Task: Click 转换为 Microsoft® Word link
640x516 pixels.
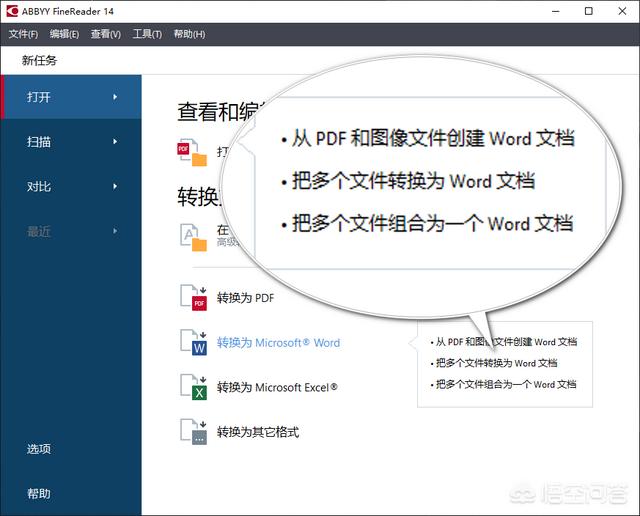Action: pos(278,343)
